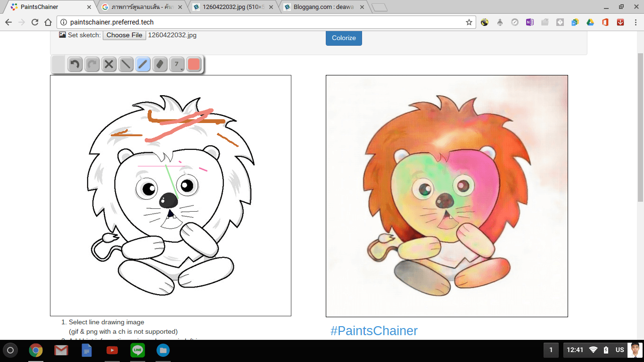Click the Google Docs stack extension icon

pyautogui.click(x=575, y=22)
